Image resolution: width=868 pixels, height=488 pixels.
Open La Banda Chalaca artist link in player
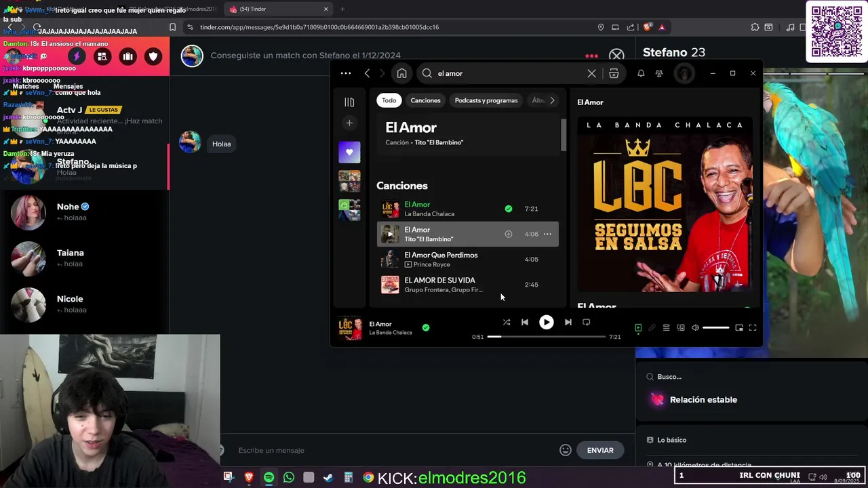click(391, 333)
